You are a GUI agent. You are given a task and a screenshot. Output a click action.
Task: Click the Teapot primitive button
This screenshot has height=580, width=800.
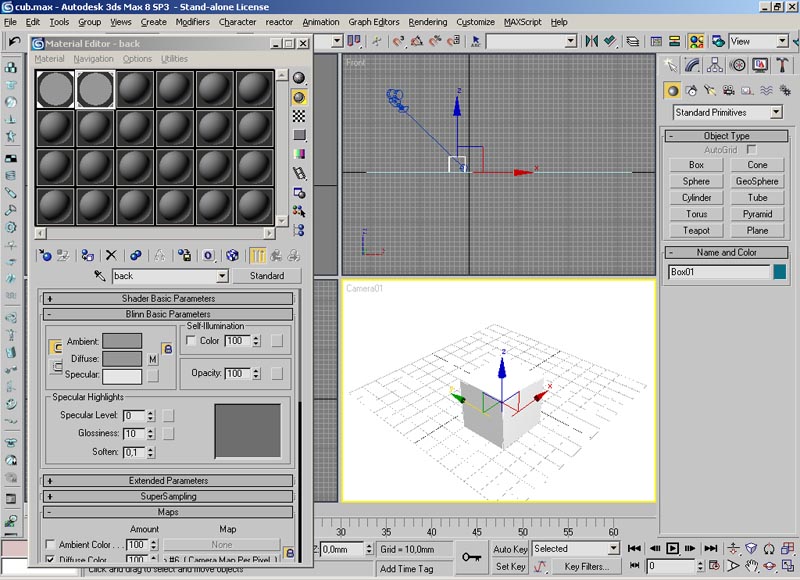point(696,230)
